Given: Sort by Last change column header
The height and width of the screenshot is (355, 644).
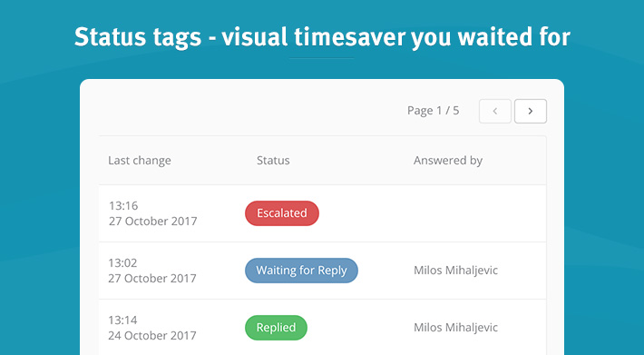Looking at the screenshot, I should click(140, 160).
